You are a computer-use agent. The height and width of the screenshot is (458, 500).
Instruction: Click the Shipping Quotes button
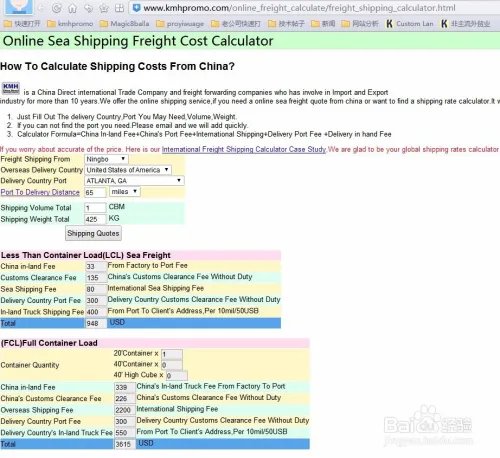(x=93, y=233)
